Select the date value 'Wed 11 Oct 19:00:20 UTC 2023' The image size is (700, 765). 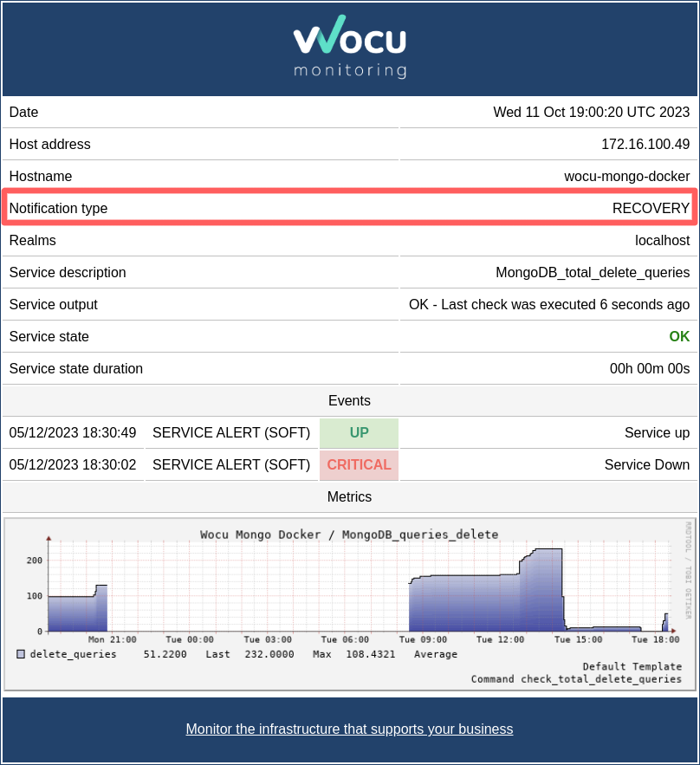[x=591, y=113]
